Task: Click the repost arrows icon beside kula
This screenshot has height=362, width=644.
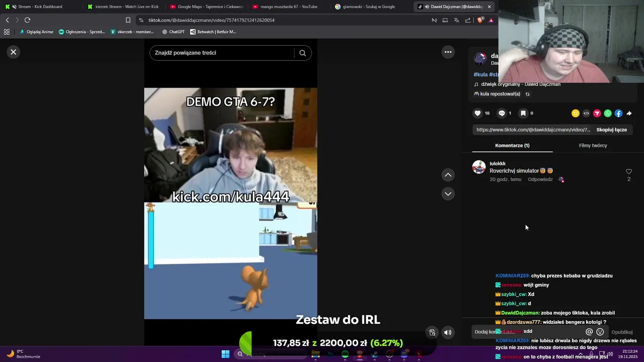Action: pos(527,94)
